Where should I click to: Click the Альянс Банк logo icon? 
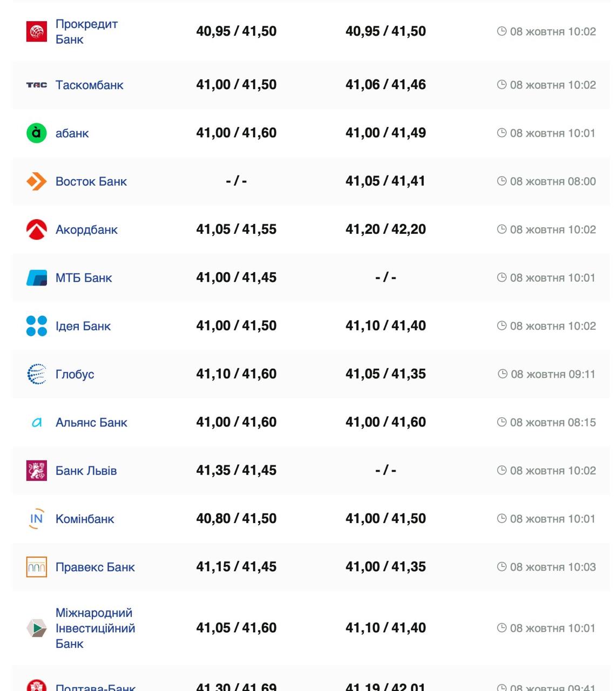37,422
